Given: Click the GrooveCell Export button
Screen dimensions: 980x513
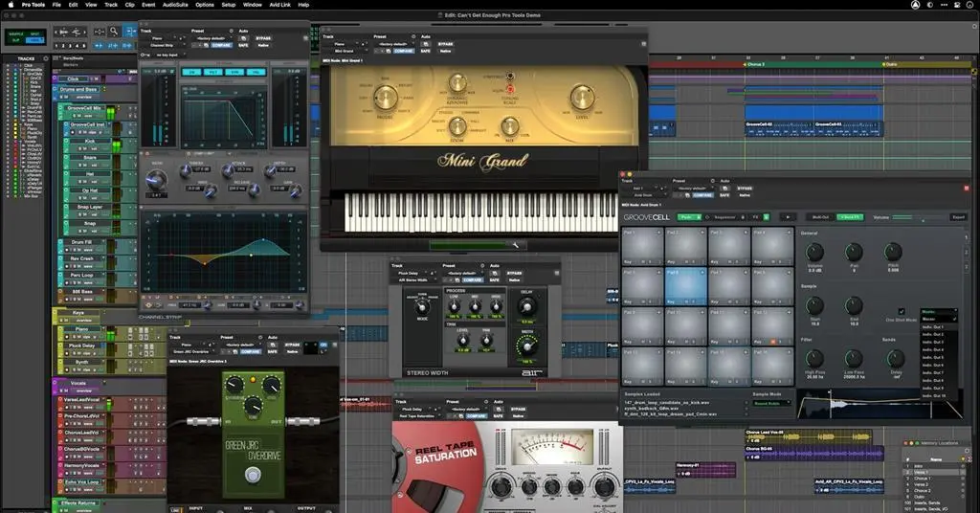Looking at the screenshot, I should pyautogui.click(x=958, y=217).
